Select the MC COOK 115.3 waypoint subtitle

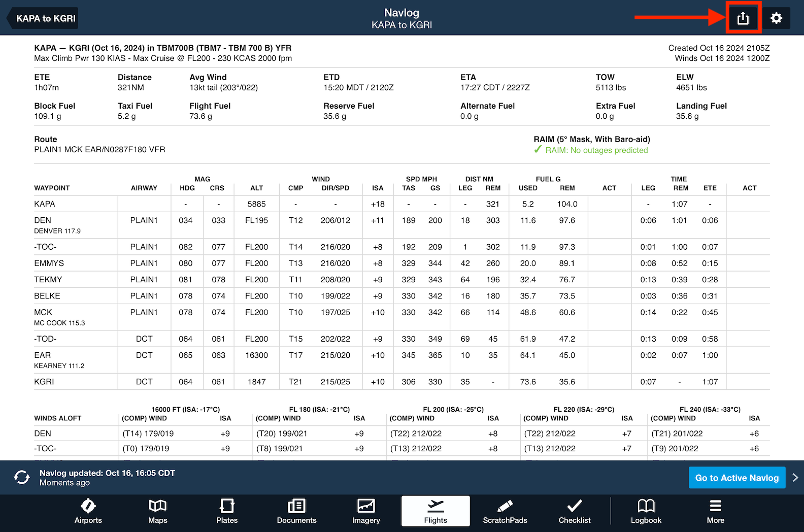click(x=59, y=323)
